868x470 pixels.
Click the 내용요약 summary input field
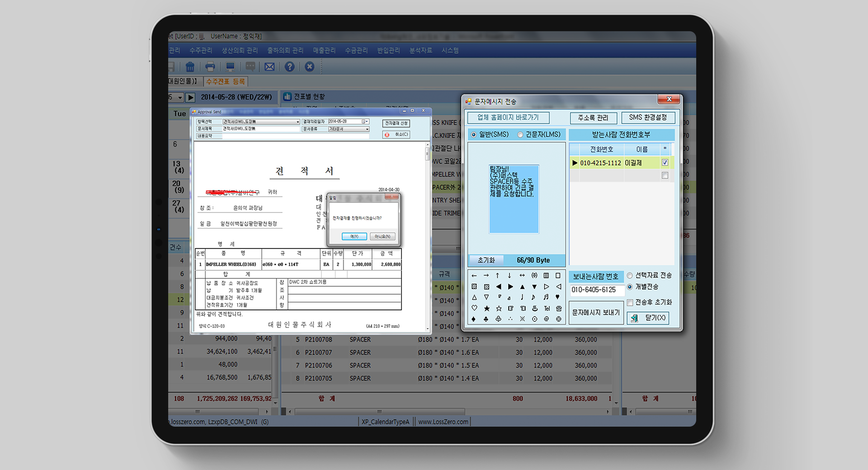(x=295, y=136)
